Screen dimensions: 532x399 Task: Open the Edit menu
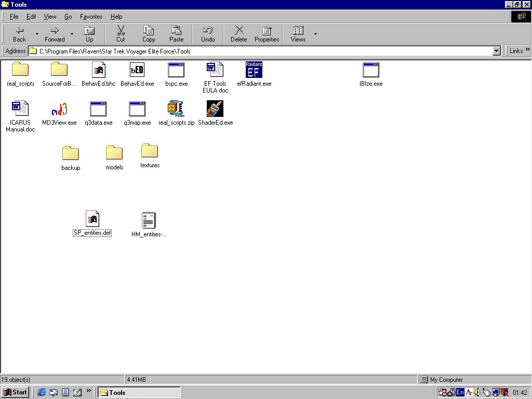tap(31, 17)
